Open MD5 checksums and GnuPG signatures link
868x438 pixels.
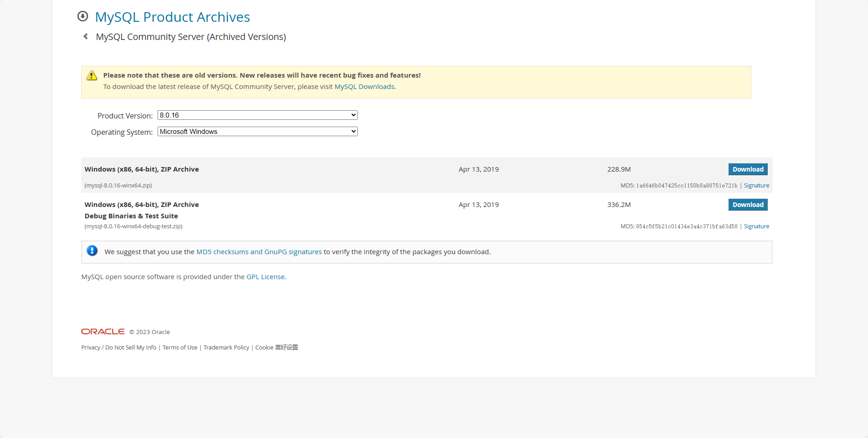pyautogui.click(x=259, y=252)
